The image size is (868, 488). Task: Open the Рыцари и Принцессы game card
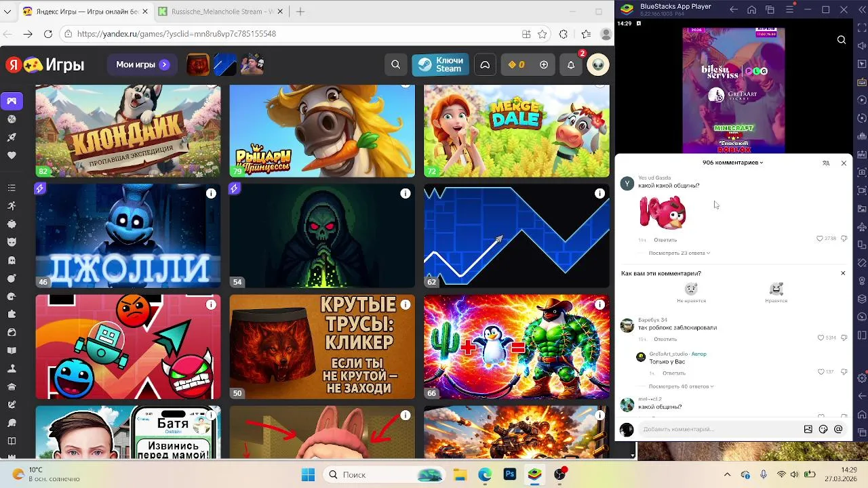pyautogui.click(x=322, y=131)
